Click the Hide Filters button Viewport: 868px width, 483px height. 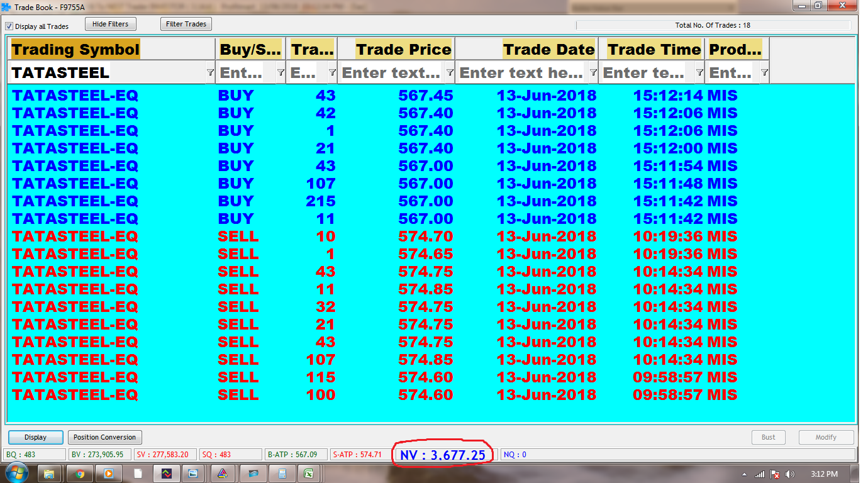(x=110, y=24)
